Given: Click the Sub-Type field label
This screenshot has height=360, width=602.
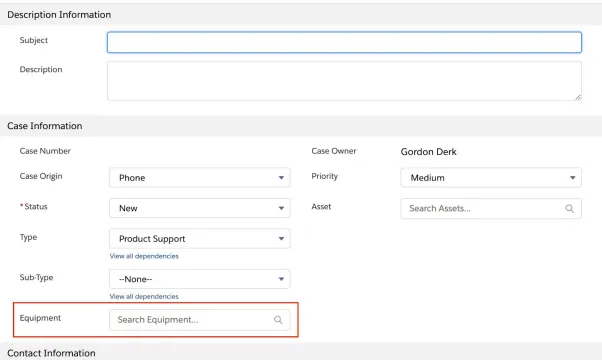Looking at the screenshot, I should 36,277.
